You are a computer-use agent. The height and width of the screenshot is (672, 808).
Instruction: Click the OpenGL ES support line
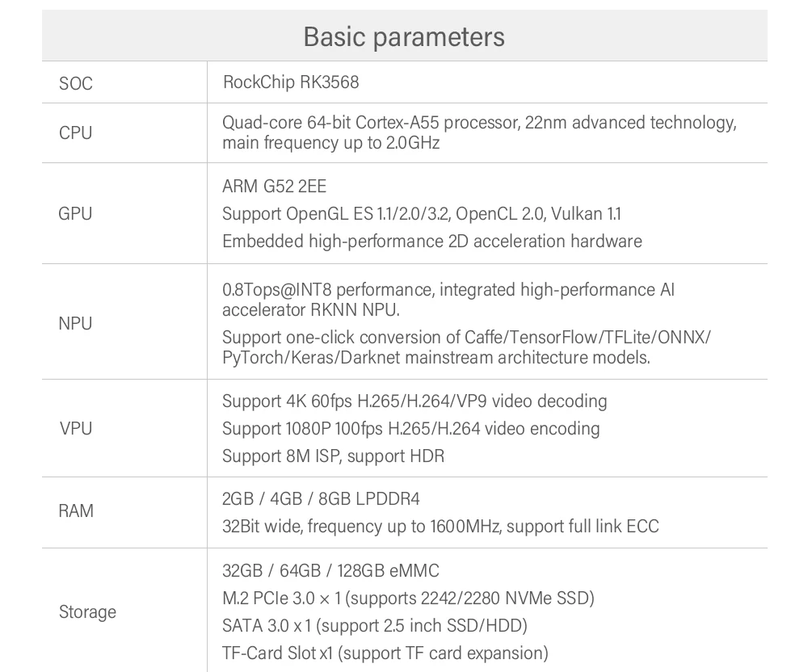421,214
